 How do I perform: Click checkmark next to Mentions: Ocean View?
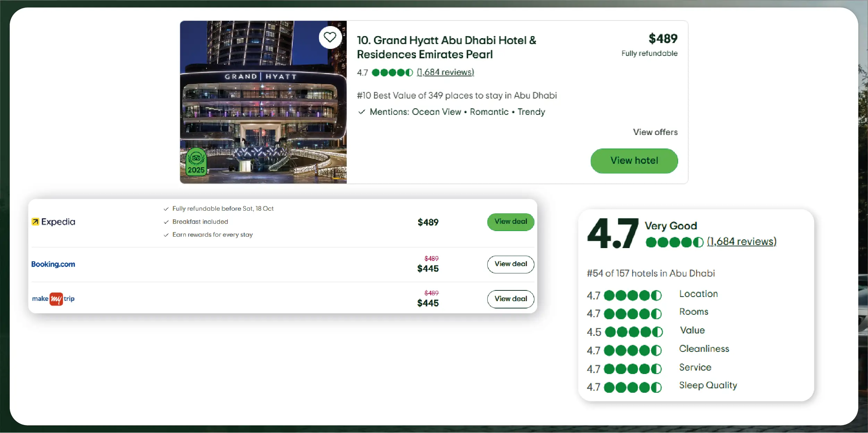pos(362,112)
